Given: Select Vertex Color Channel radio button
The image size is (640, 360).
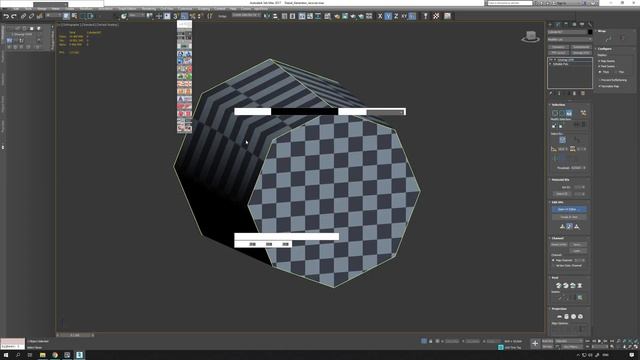Looking at the screenshot, I should tap(553, 265).
